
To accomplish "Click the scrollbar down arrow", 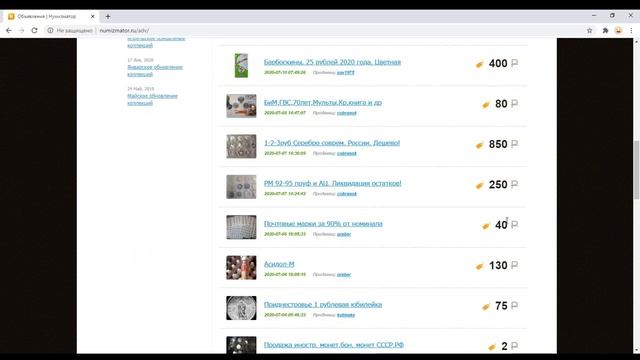I will 636,351.
